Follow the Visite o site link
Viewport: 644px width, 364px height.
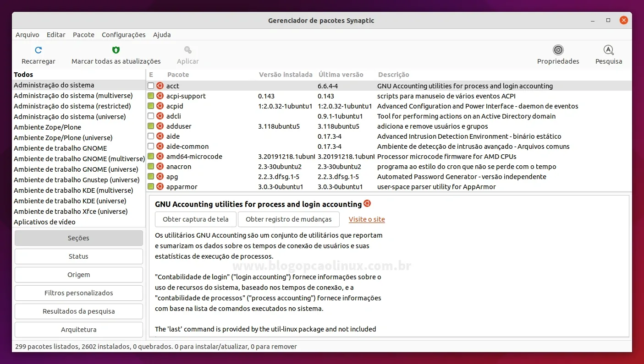click(367, 219)
